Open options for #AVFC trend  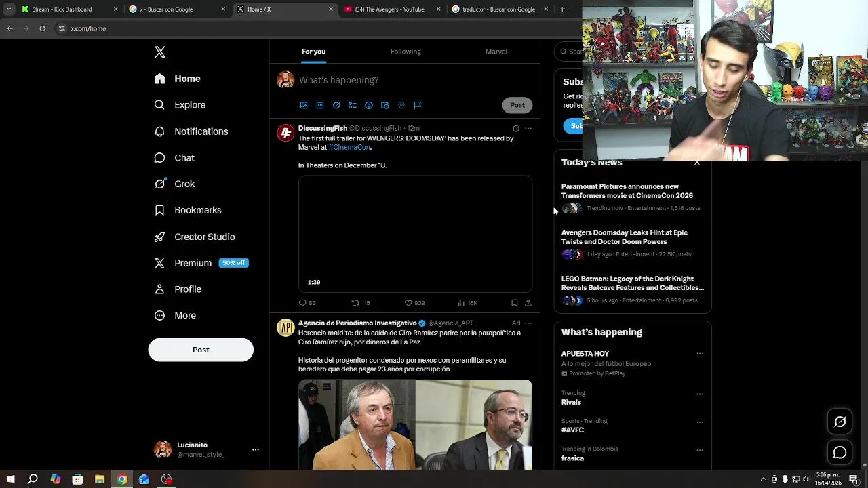pos(700,422)
